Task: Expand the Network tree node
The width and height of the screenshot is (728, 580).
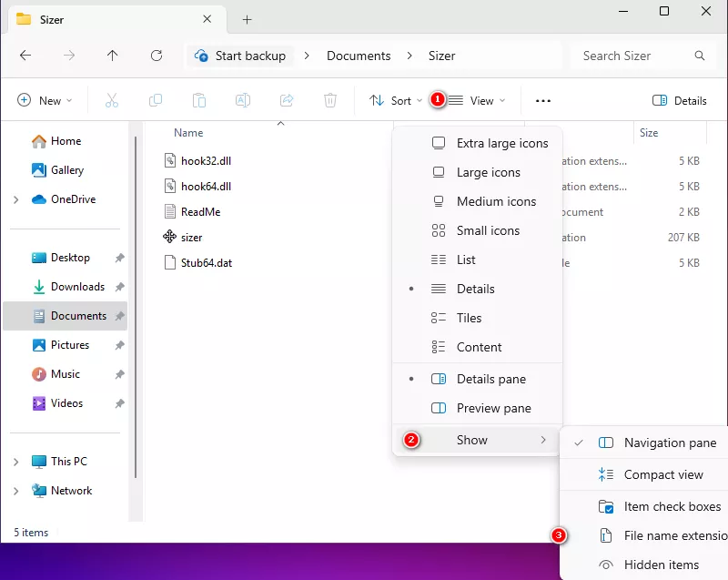Action: 16,491
